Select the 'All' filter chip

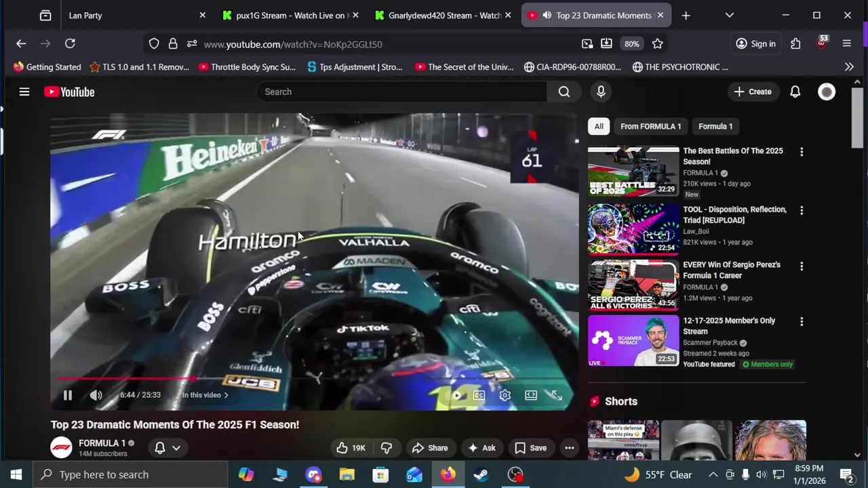tap(599, 126)
